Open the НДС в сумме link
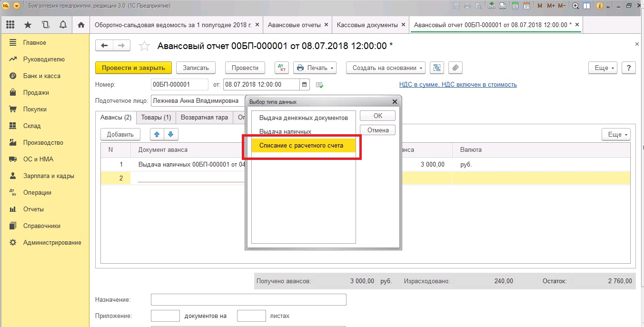 point(457,85)
